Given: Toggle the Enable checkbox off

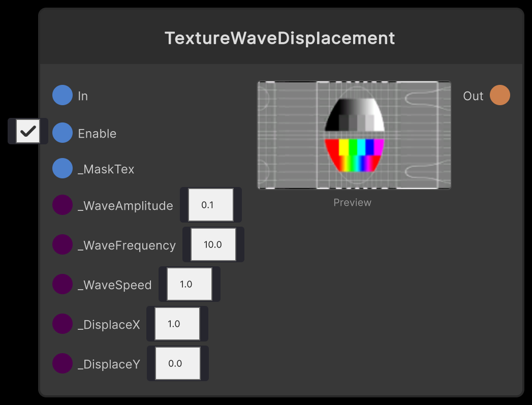Looking at the screenshot, I should point(27,131).
